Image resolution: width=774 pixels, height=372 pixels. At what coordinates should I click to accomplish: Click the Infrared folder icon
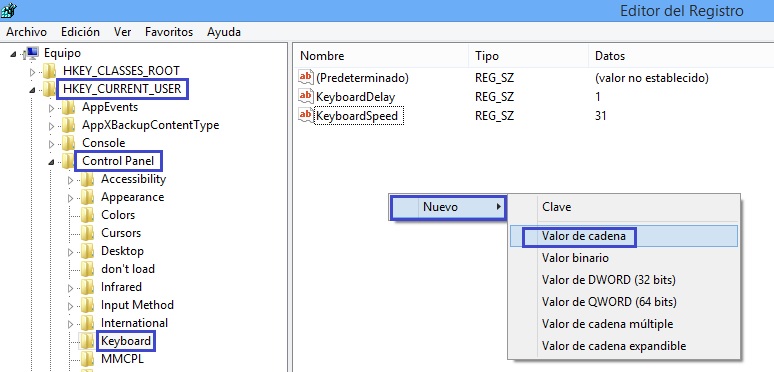click(x=88, y=287)
